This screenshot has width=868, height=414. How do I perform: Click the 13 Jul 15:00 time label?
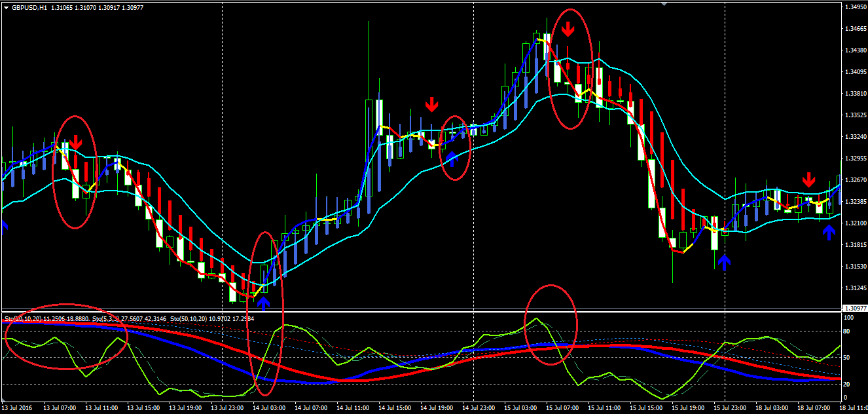[144, 408]
